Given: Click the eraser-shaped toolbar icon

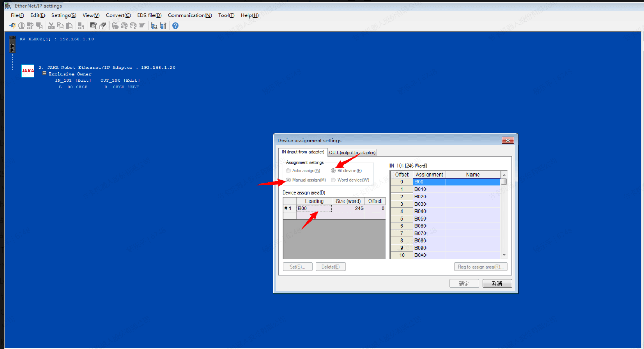Looking at the screenshot, I should [103, 25].
